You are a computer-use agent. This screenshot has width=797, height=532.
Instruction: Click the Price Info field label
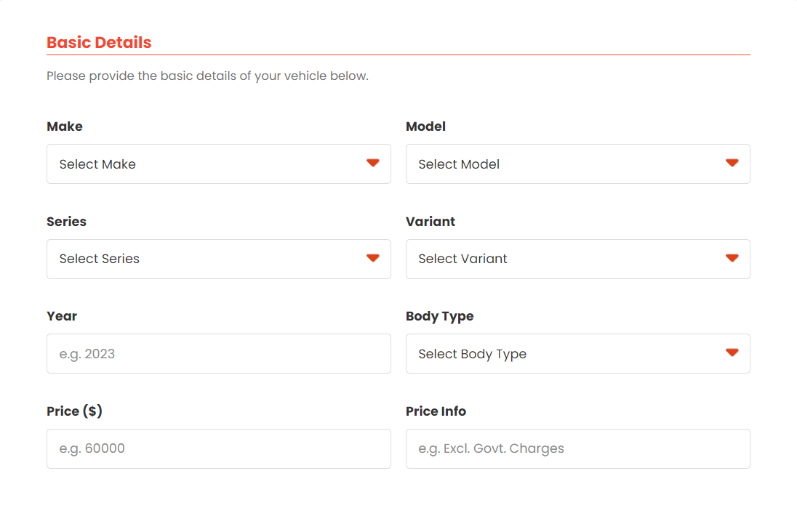tap(436, 411)
